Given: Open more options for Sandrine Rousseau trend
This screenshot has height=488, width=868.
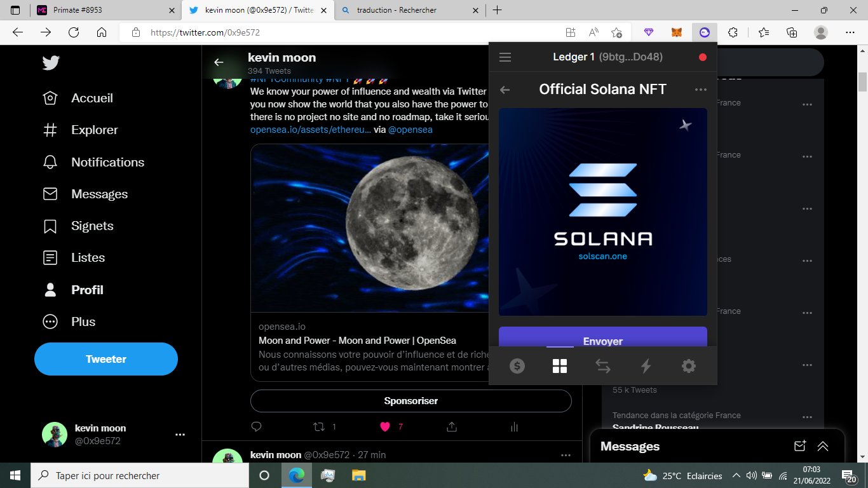Looking at the screenshot, I should click(808, 417).
